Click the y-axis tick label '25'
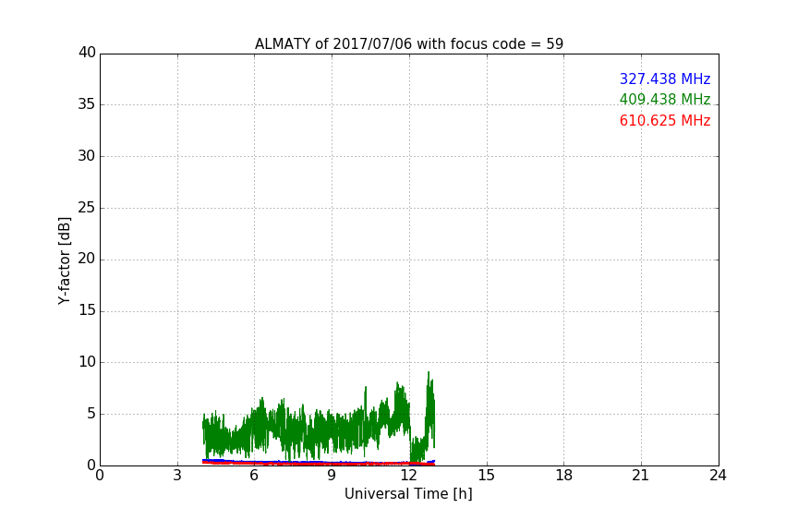The width and height of the screenshot is (798, 532). pos(87,207)
